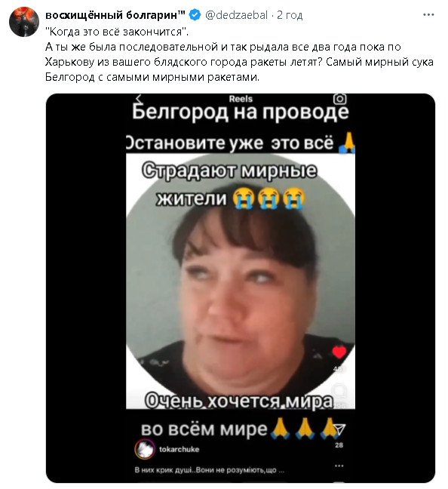Tap the Reels camera icon
This screenshot has height=489, width=448.
339,99
